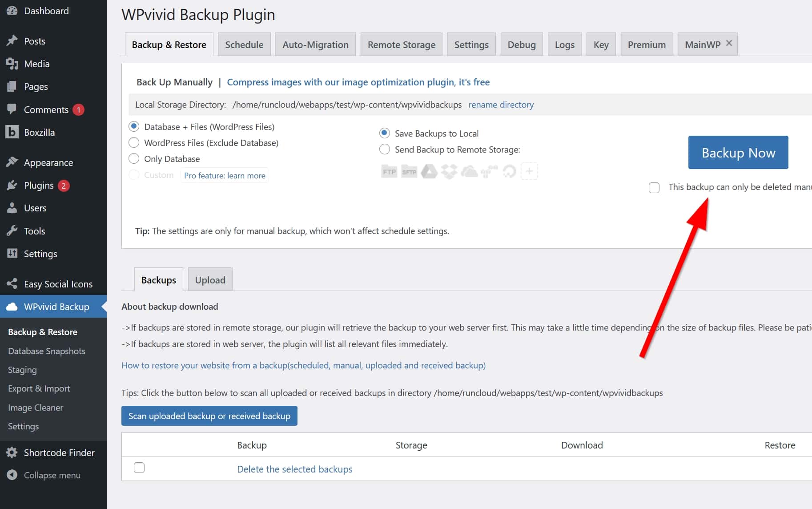Switch to the Upload tab

pos(210,280)
